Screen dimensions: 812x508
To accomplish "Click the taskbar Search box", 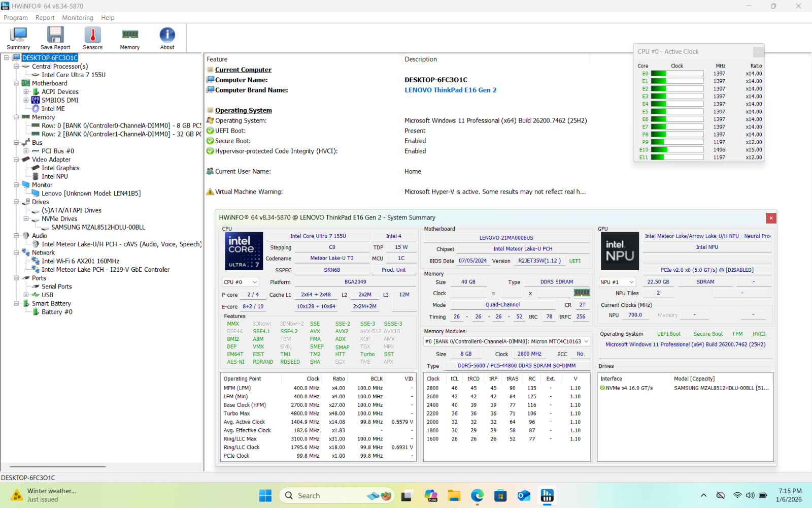I will (x=336, y=495).
